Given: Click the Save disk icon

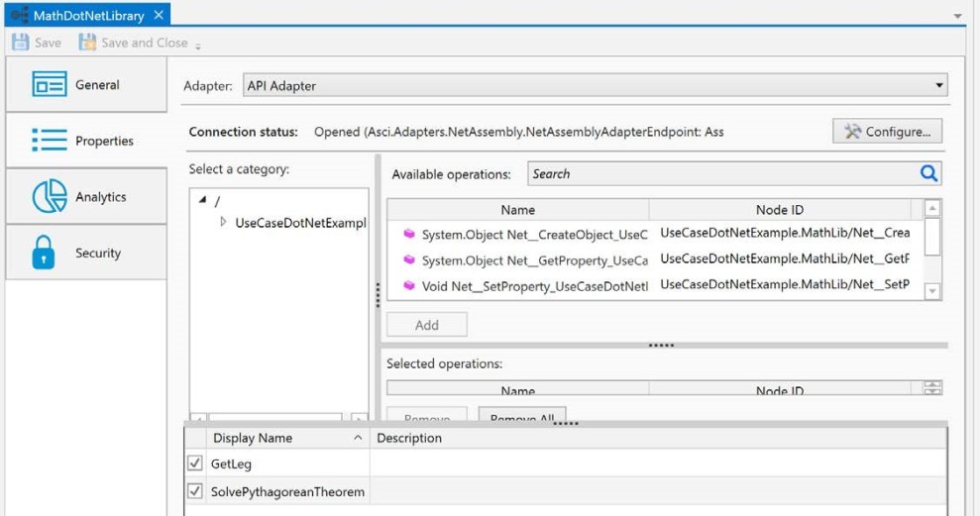Looking at the screenshot, I should 20,43.
